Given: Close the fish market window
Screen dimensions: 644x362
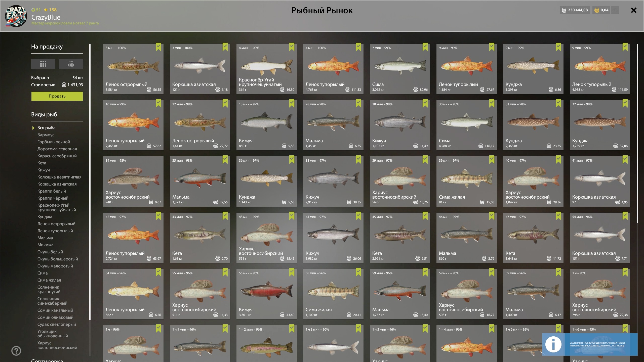Looking at the screenshot, I should 634,10.
